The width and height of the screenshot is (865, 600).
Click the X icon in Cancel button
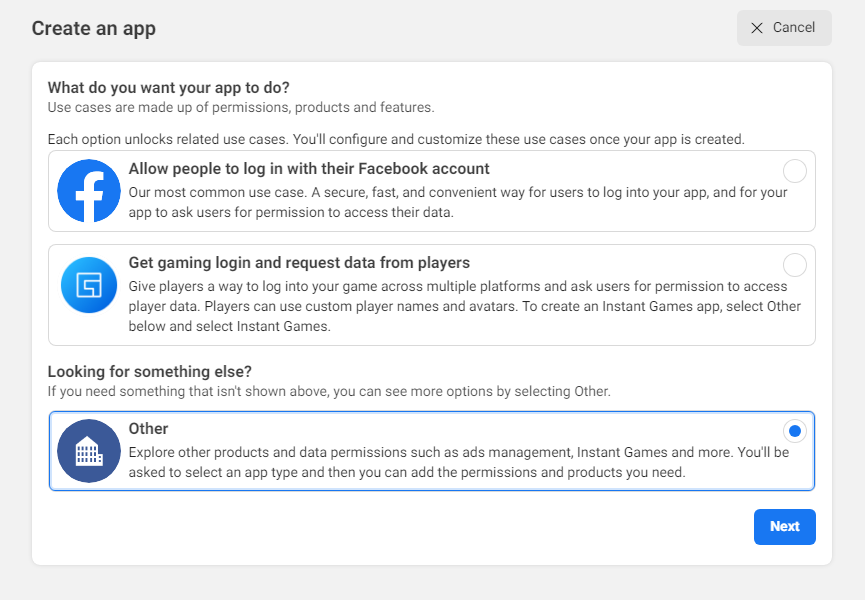tap(757, 28)
